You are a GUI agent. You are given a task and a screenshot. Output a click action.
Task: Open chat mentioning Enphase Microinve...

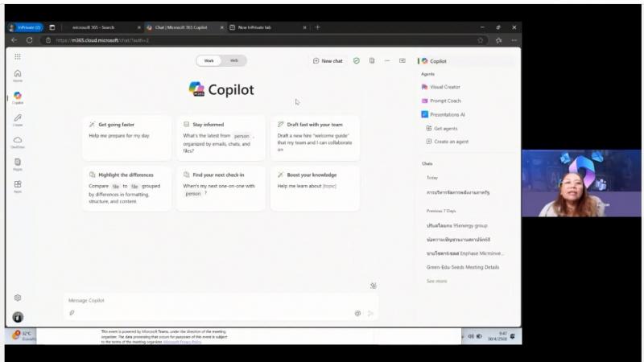click(x=465, y=253)
